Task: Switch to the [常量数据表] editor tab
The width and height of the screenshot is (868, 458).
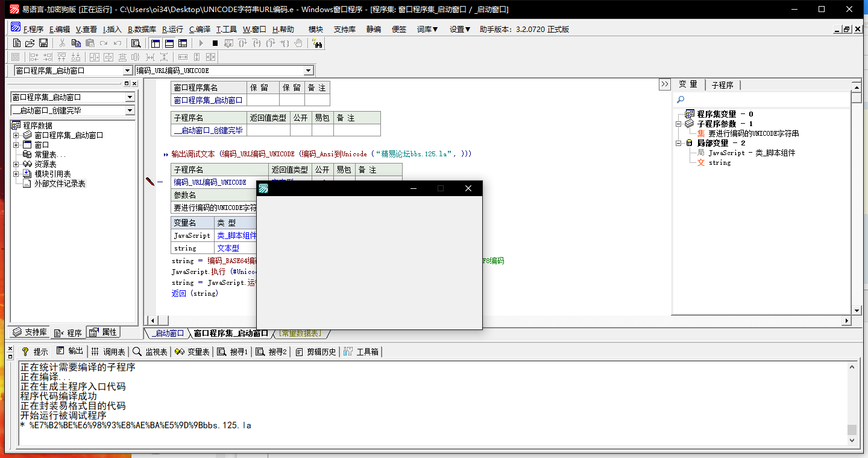Action: [x=300, y=333]
